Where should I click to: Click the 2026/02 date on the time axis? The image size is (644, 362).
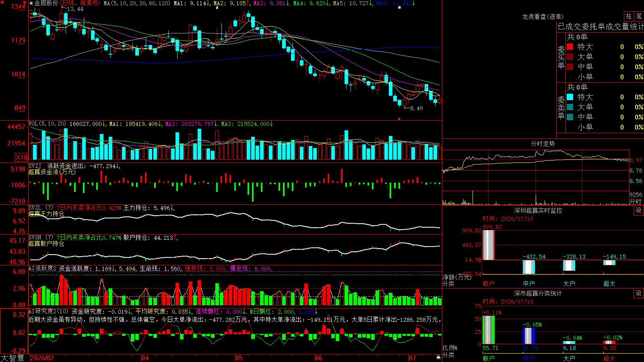[x=42, y=358]
